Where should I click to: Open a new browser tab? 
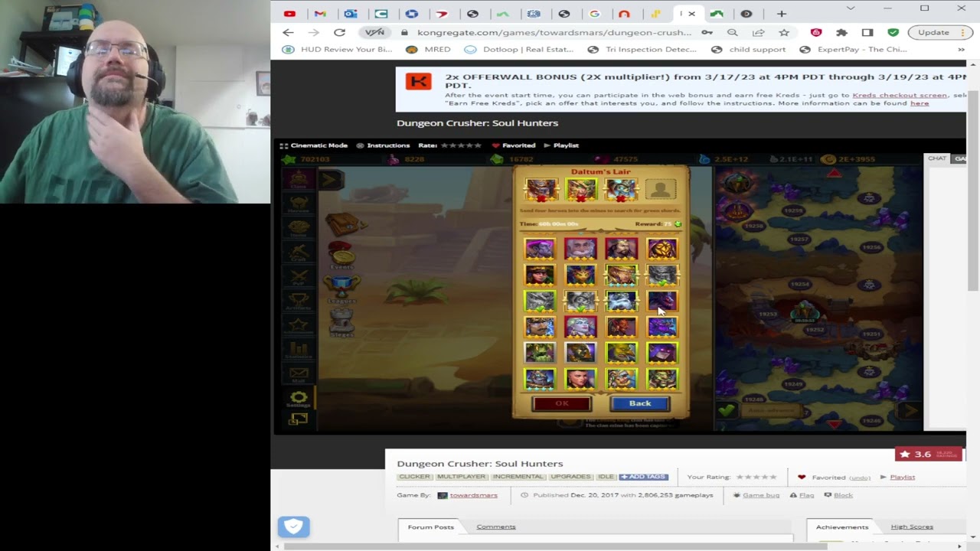pos(781,14)
